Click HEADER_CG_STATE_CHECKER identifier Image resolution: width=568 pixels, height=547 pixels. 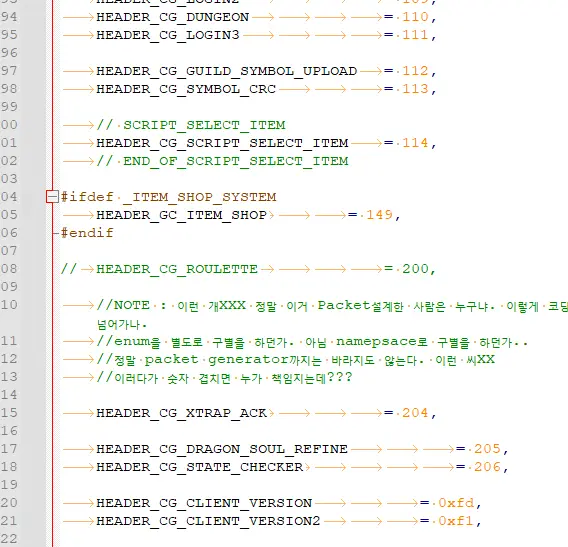pyautogui.click(x=200, y=467)
